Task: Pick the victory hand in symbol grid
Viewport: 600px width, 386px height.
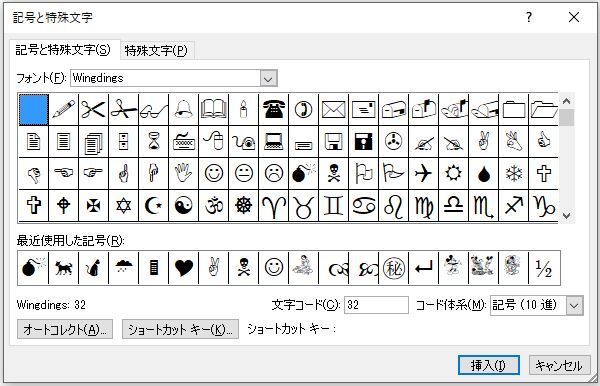Action: pyautogui.click(x=484, y=142)
